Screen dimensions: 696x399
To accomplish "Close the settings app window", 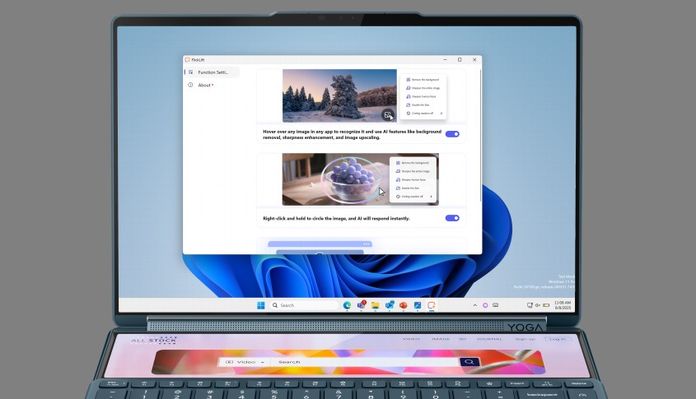I will (475, 59).
